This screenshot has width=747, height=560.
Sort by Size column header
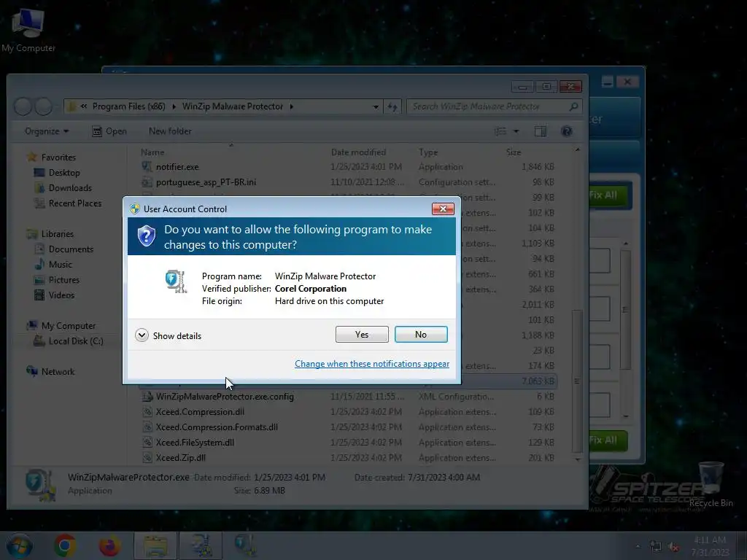(x=514, y=152)
